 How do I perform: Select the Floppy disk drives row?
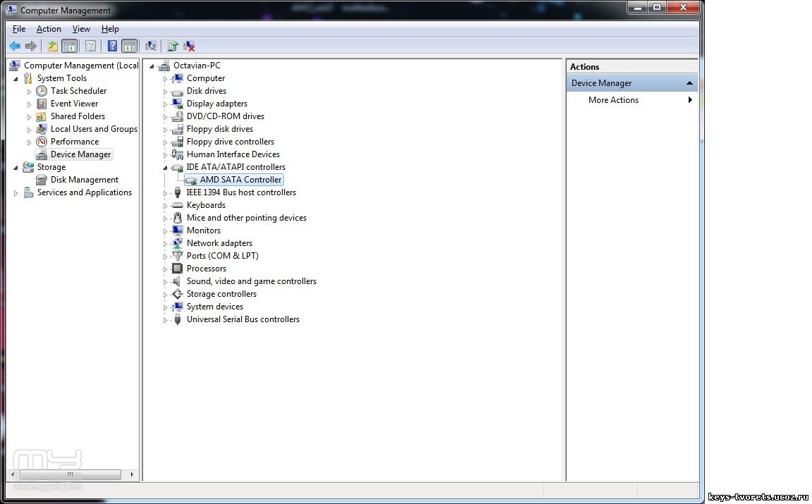[220, 129]
